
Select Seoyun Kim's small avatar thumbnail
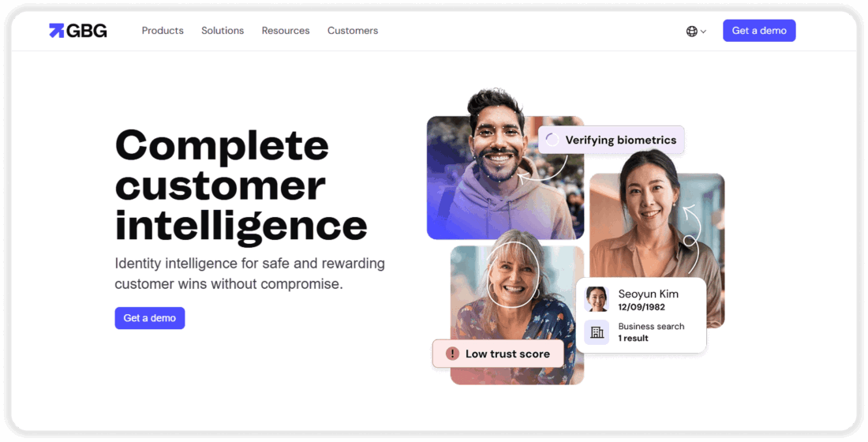click(597, 299)
